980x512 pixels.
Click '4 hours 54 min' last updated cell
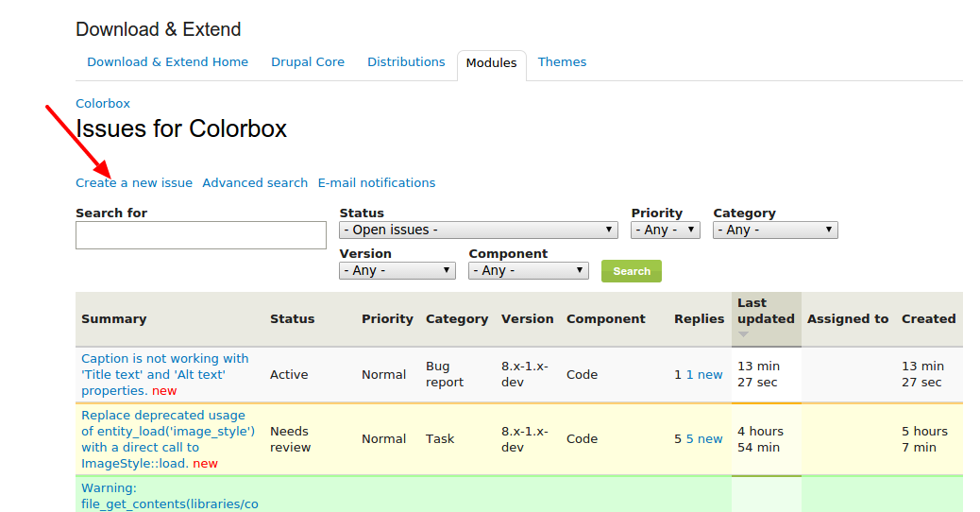(760, 439)
